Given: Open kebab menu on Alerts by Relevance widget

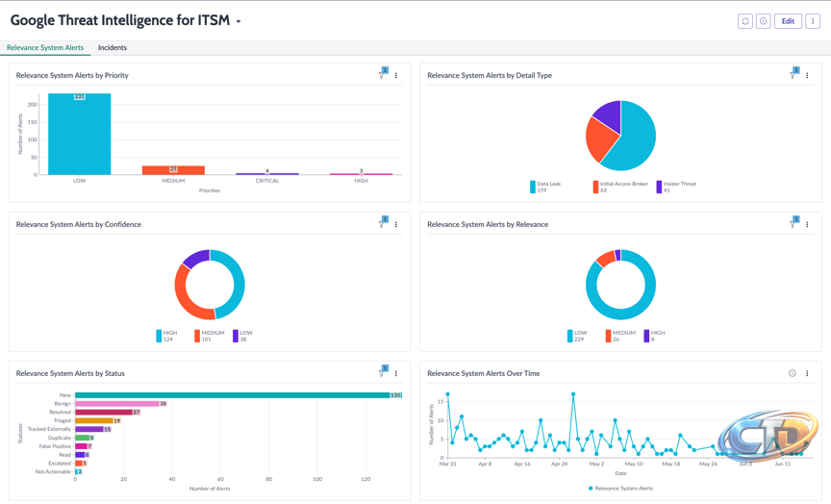Looking at the screenshot, I should point(807,225).
